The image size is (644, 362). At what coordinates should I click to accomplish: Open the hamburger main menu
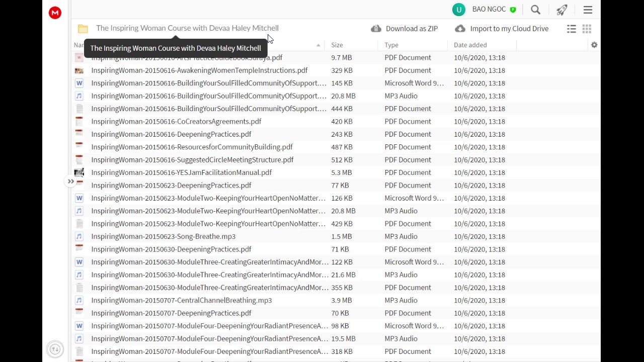pos(588,10)
